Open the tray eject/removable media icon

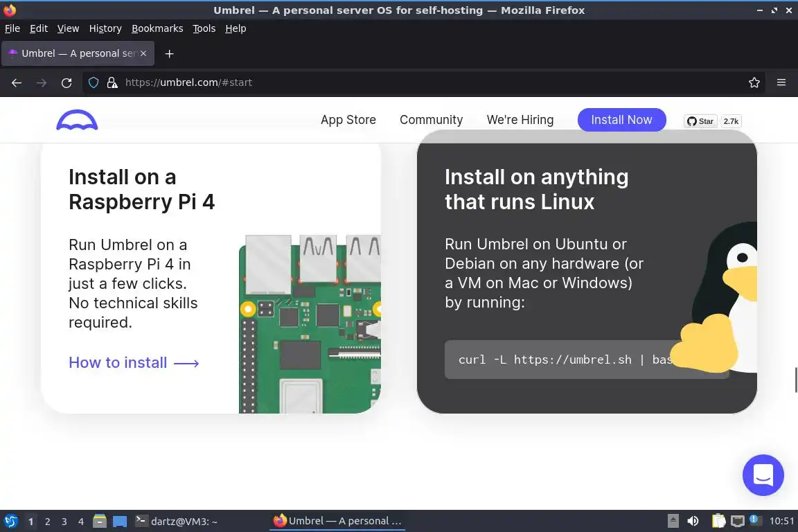[x=673, y=521]
